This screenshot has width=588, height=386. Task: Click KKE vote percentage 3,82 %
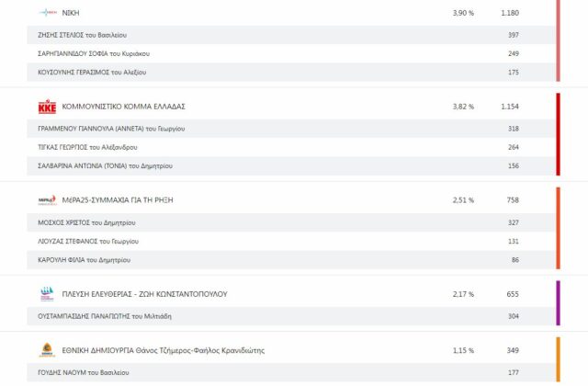[x=463, y=108]
